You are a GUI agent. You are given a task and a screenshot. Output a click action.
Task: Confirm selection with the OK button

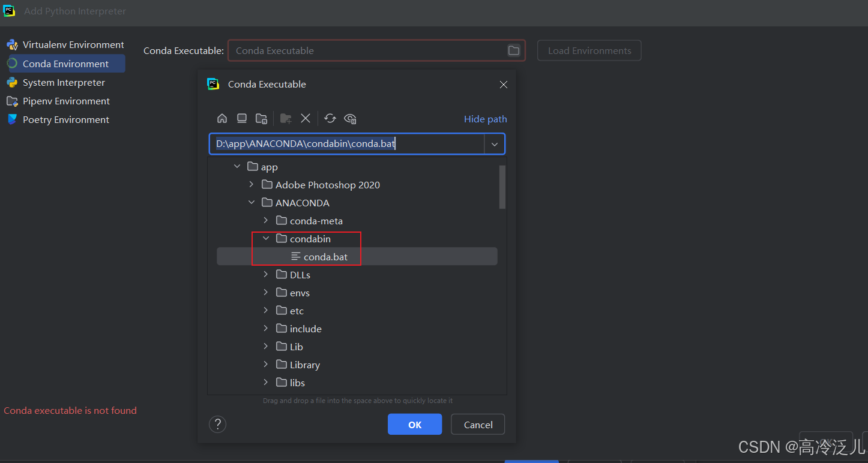point(415,425)
